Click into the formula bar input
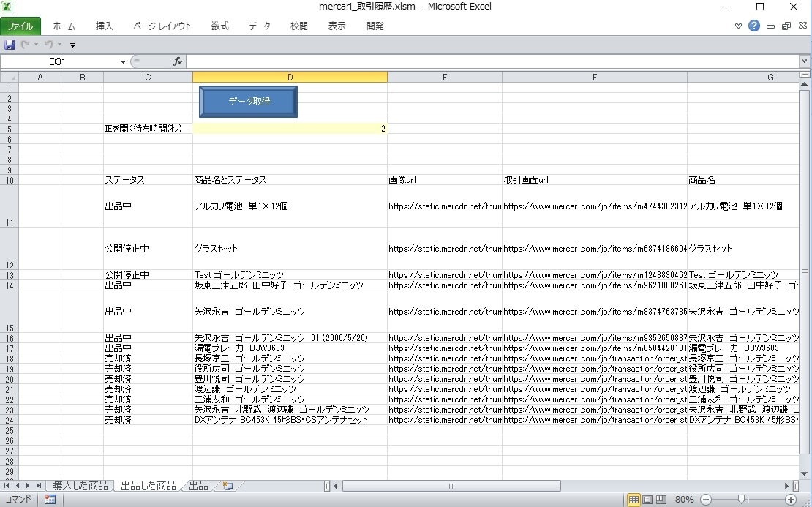 pyautogui.click(x=492, y=61)
